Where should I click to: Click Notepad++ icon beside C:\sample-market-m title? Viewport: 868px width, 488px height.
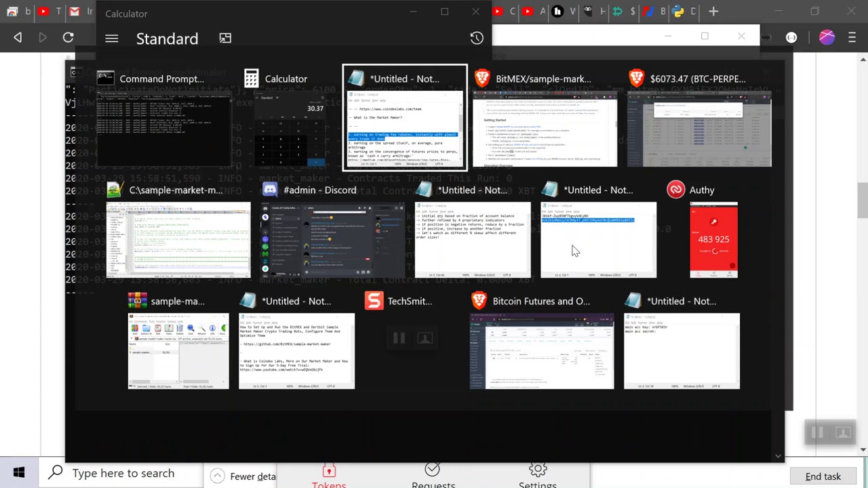[115, 190]
